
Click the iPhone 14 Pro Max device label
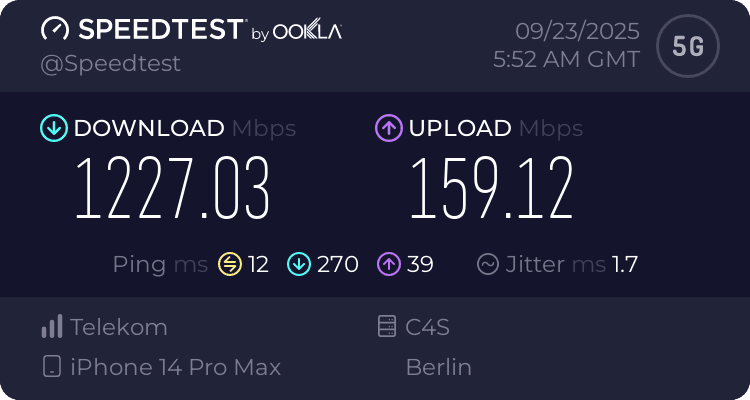point(176,367)
